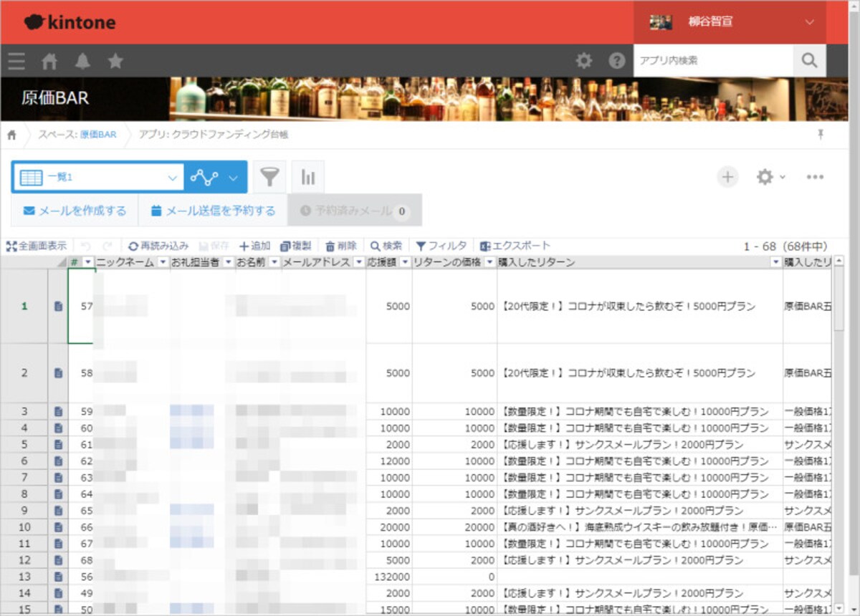
Task: Click the scrollbar up arrow of the grid
Action: 839,262
